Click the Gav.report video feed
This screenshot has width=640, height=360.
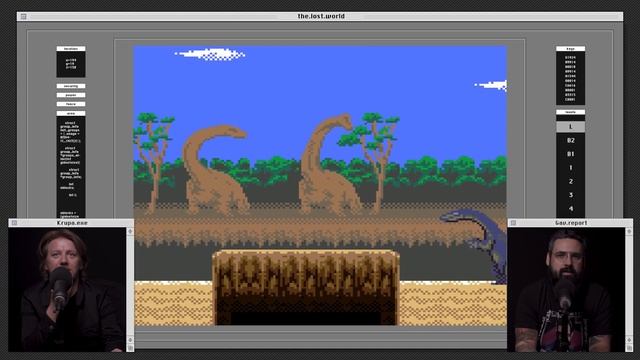coord(567,289)
